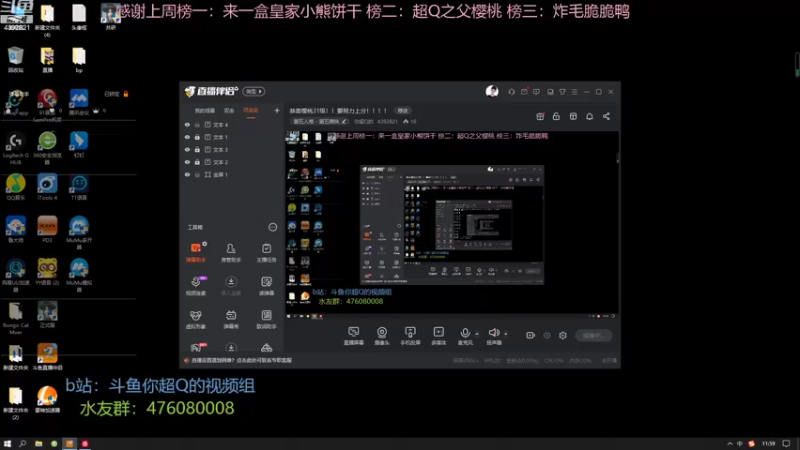
Task: Expand the speaker options arrow
Action: click(506, 334)
